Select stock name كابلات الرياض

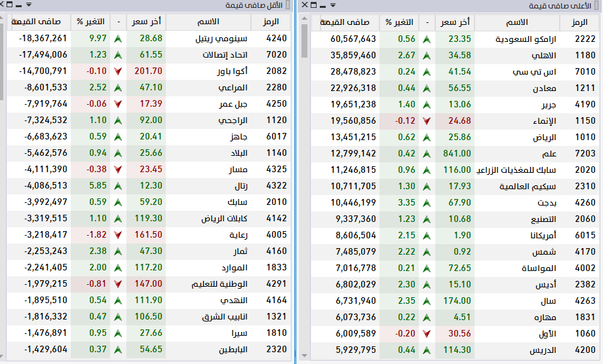click(x=224, y=219)
